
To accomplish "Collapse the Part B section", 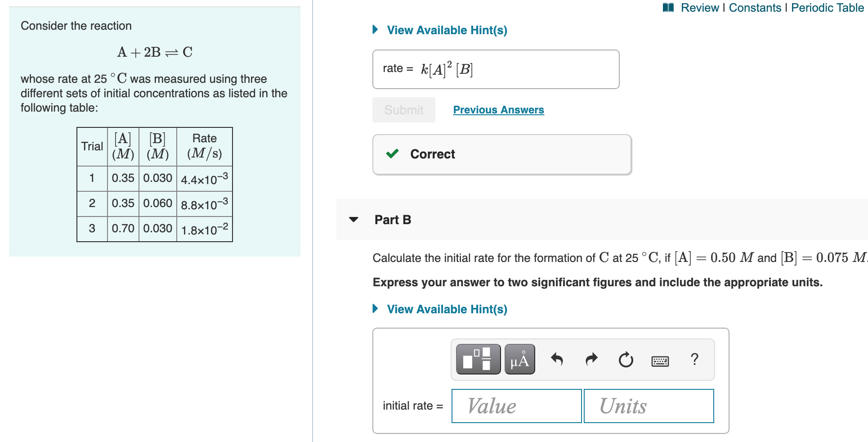I will tap(353, 220).
